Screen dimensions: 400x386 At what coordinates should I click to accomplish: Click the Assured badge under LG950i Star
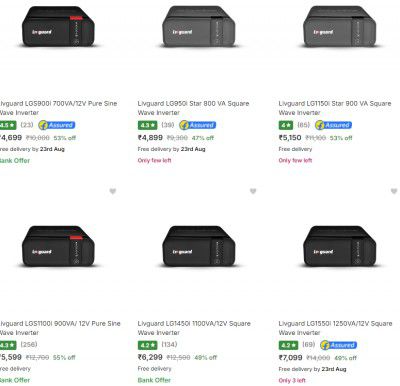coord(198,125)
